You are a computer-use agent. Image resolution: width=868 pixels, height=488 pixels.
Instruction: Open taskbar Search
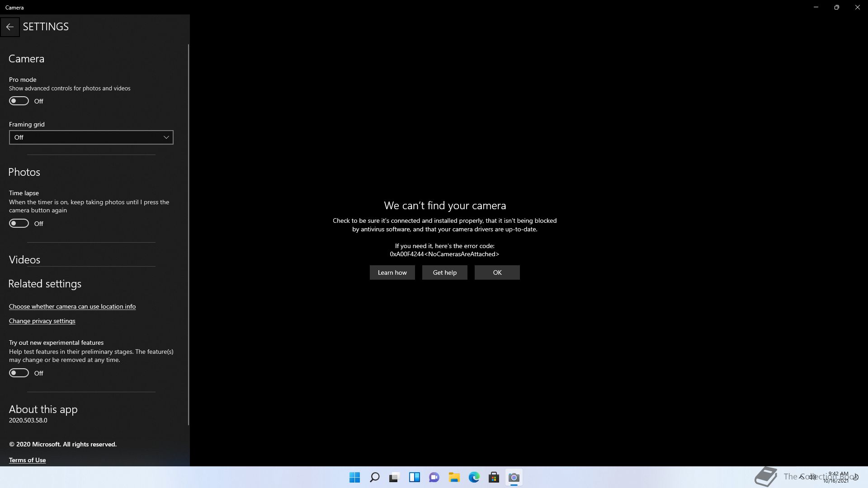tap(374, 477)
